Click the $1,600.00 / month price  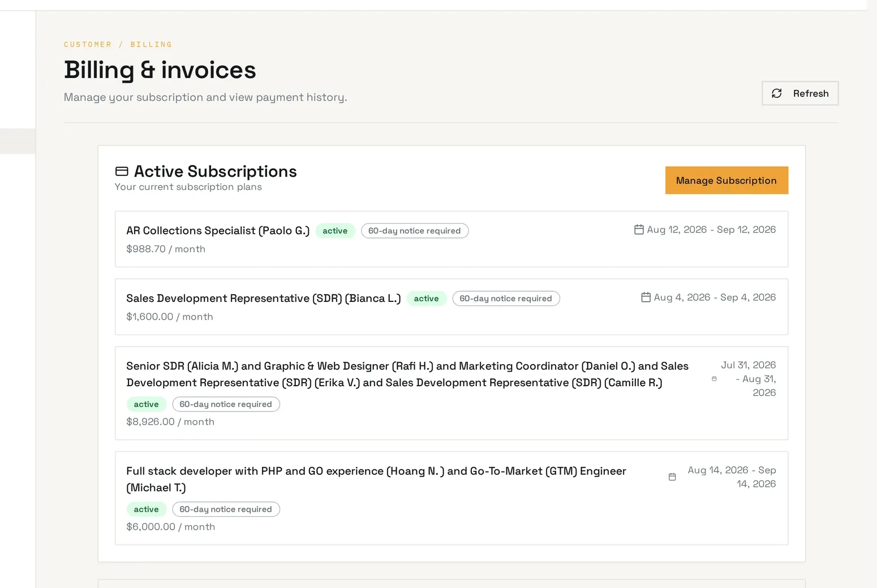click(170, 317)
